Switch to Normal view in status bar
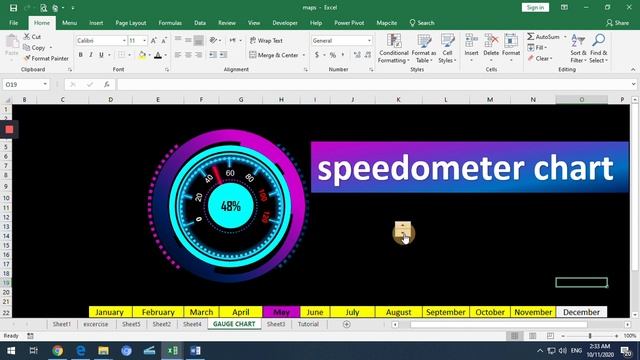The height and width of the screenshot is (360, 640). pos(514,336)
